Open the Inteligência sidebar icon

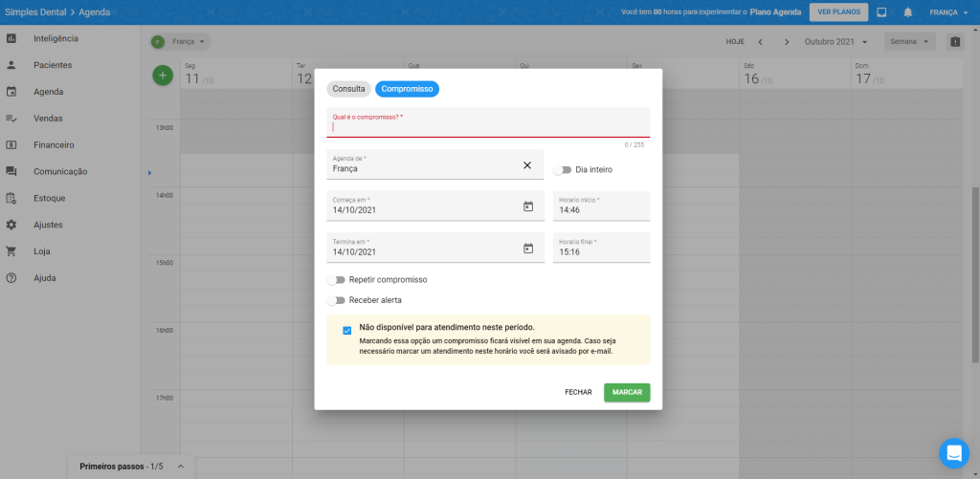click(11, 38)
